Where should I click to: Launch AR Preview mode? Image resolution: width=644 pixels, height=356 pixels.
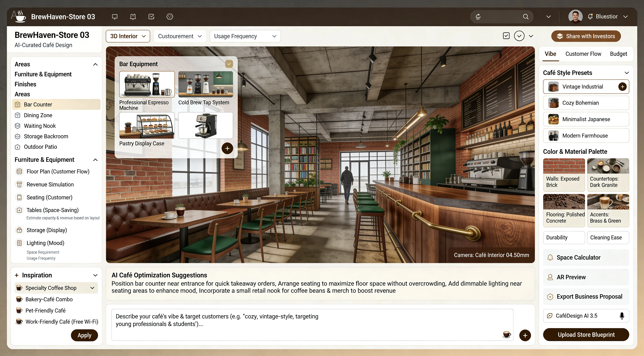click(x=571, y=277)
